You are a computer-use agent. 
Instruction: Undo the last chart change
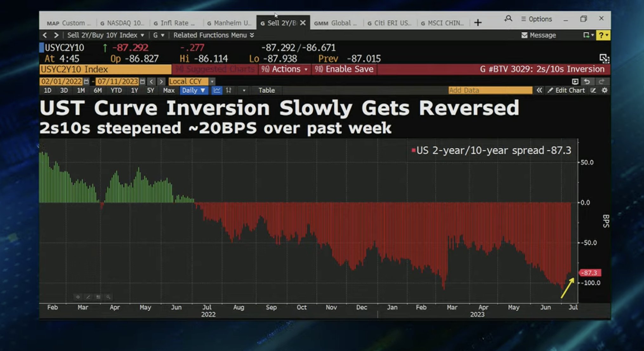pos(587,82)
